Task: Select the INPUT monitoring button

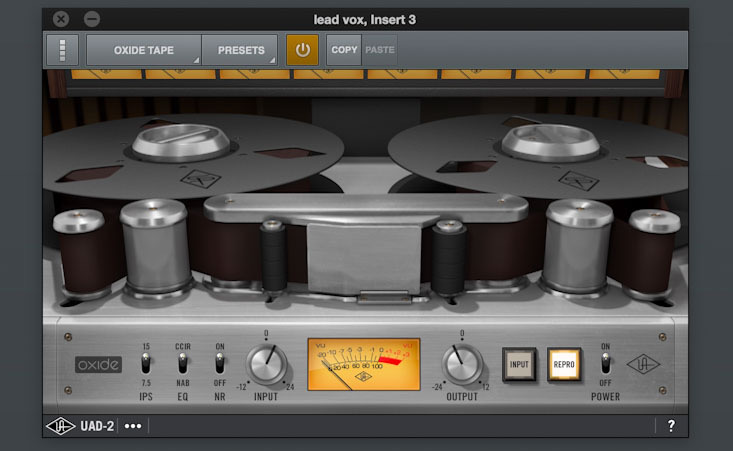Action: 519,365
